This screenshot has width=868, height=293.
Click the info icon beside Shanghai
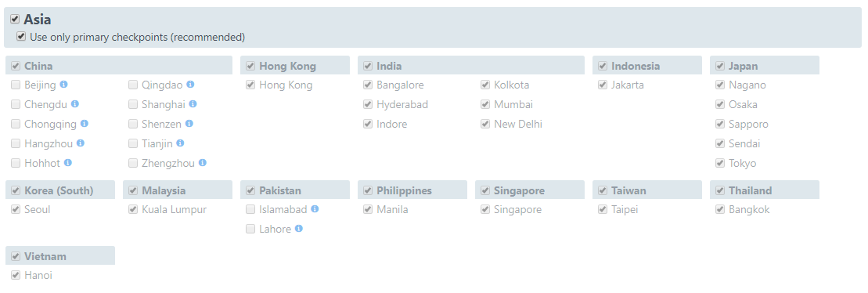pos(193,103)
